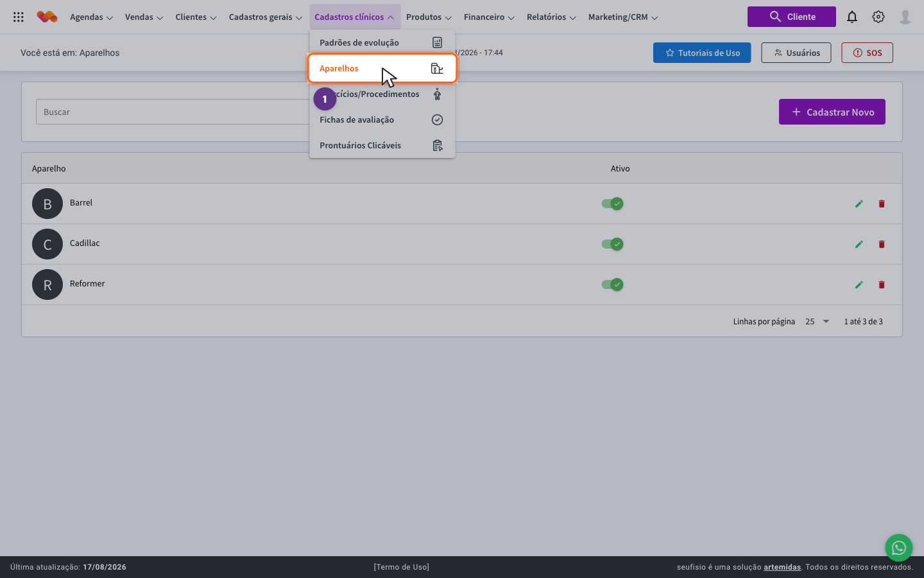Open Tutoriais de Uso button
924x578 pixels.
click(702, 53)
